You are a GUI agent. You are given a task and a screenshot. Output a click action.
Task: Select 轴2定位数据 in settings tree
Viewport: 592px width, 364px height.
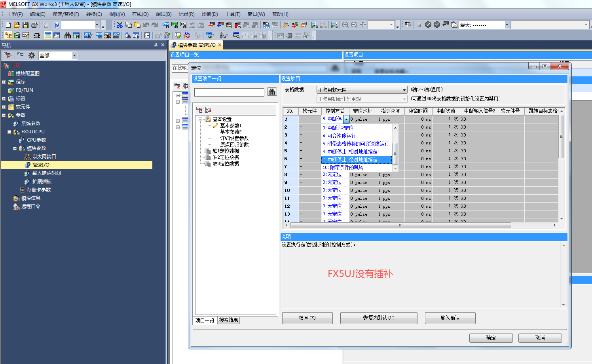pyautogui.click(x=226, y=157)
